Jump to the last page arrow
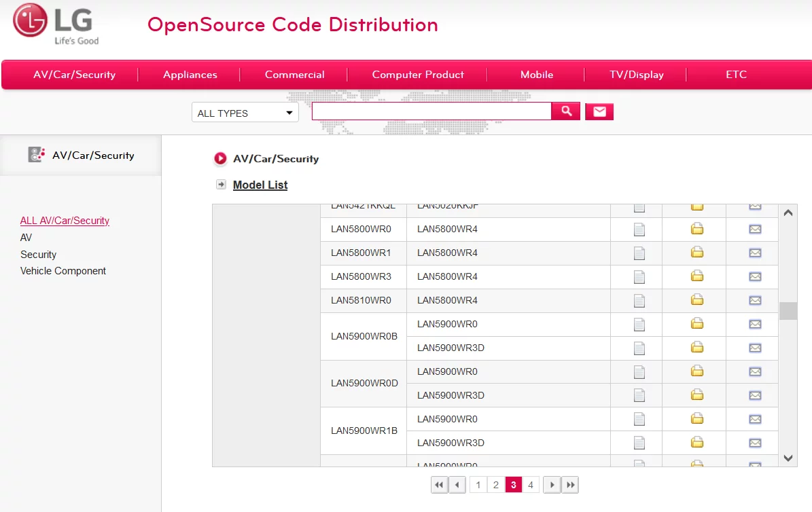Viewport: 812px width, 512px height. pyautogui.click(x=570, y=485)
